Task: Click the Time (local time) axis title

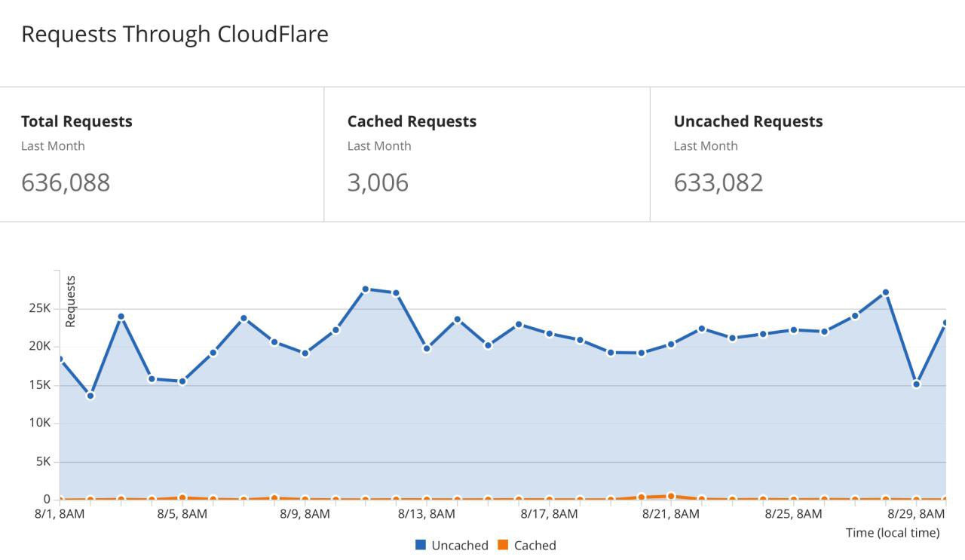Action: click(x=893, y=533)
